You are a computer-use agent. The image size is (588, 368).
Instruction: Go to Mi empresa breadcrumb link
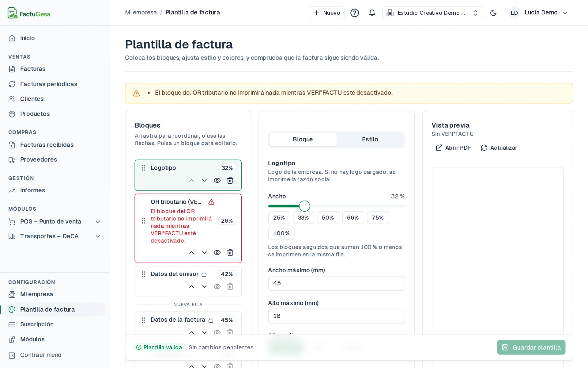141,13
